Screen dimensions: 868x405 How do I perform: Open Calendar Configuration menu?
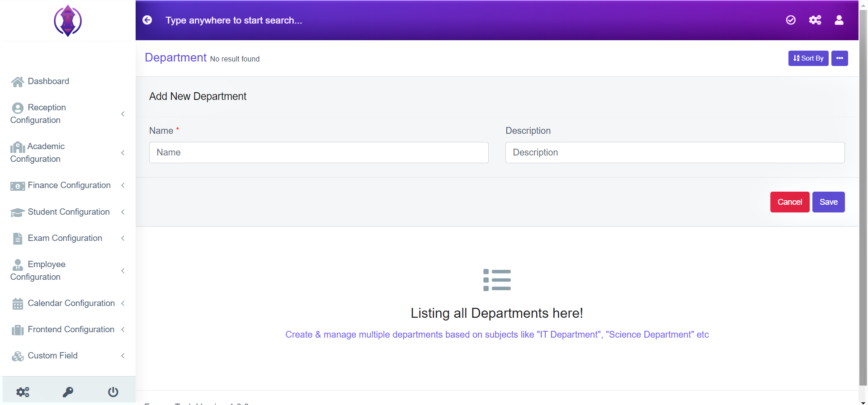click(x=68, y=303)
